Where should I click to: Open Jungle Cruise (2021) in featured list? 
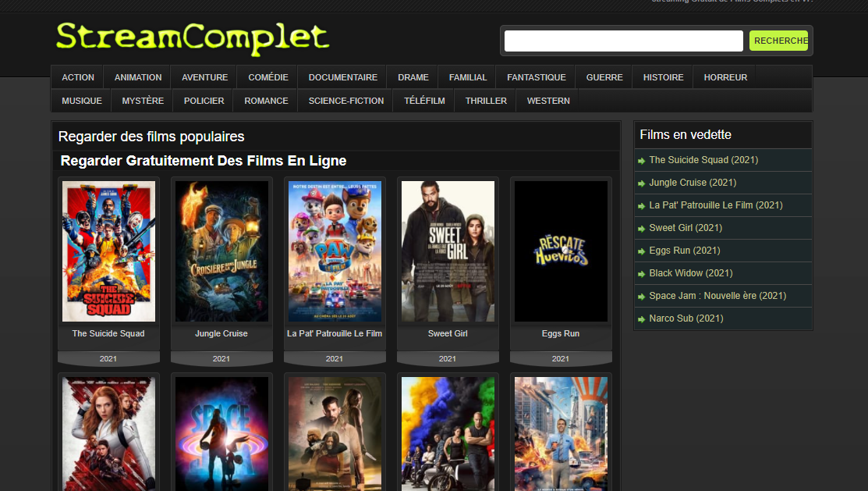click(693, 183)
